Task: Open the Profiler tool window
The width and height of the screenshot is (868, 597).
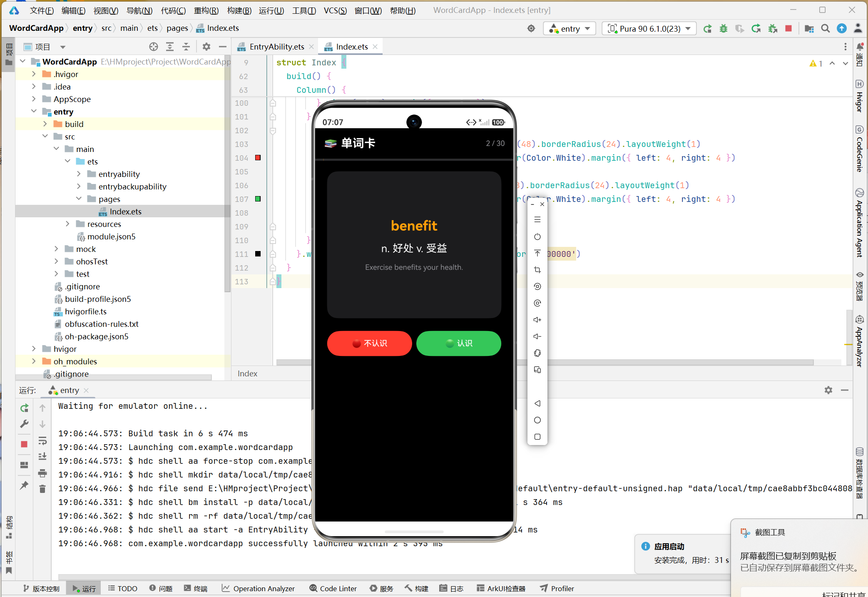Action: coord(557,588)
